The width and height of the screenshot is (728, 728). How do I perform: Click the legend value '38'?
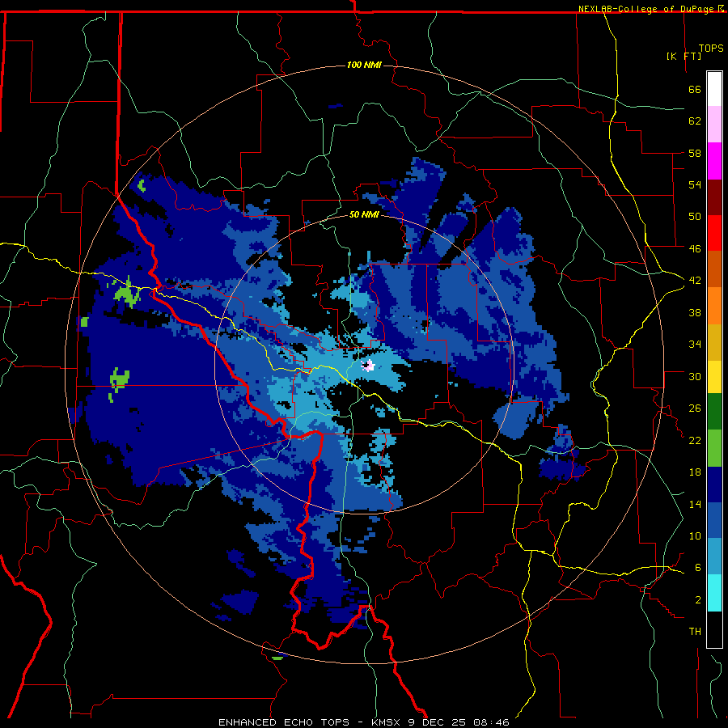coord(695,312)
